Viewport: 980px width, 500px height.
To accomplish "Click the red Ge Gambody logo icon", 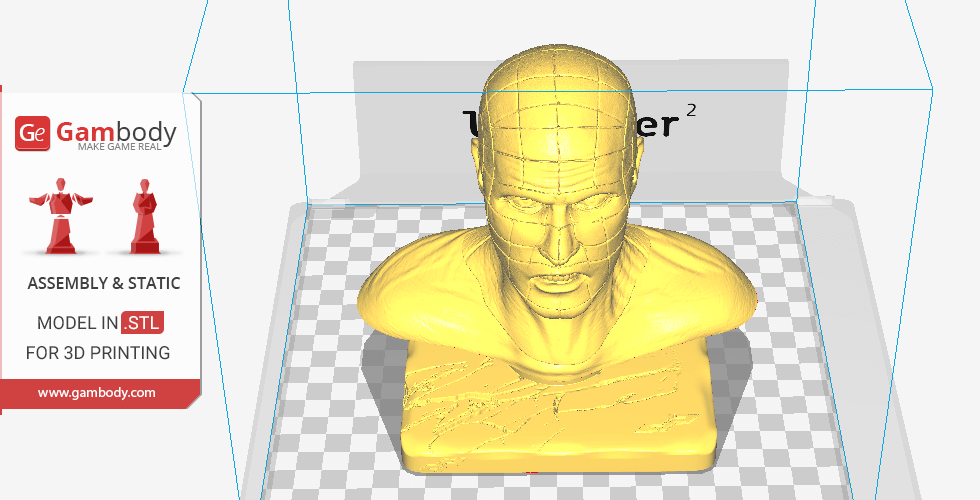I will pos(33,134).
